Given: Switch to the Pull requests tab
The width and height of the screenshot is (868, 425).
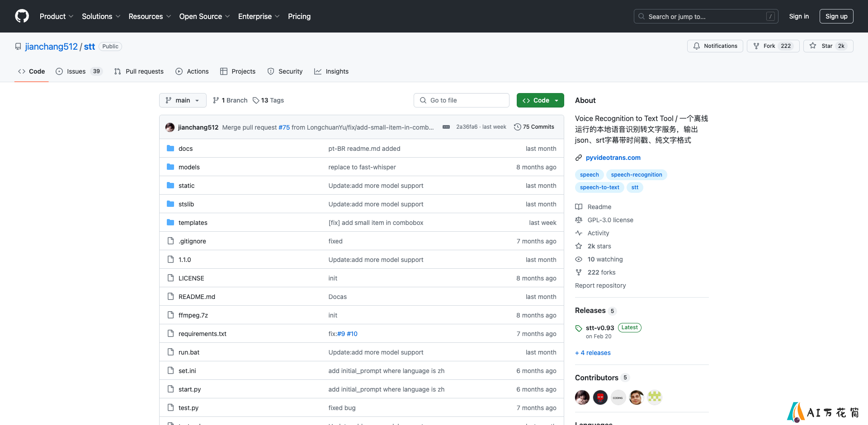Looking at the screenshot, I should click(x=139, y=71).
